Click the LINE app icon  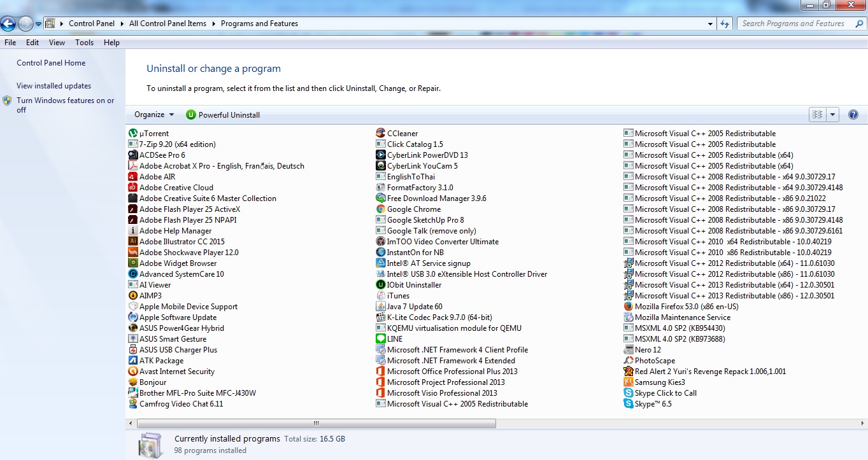coord(381,339)
